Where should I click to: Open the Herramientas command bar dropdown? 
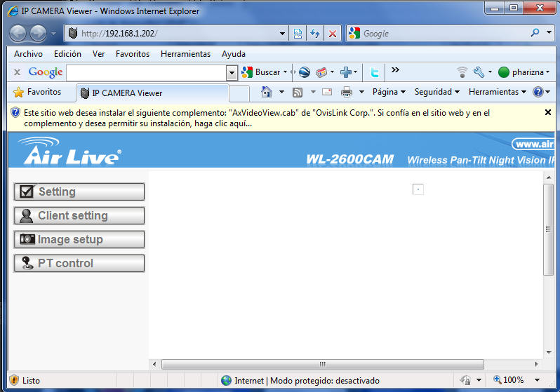click(x=498, y=92)
